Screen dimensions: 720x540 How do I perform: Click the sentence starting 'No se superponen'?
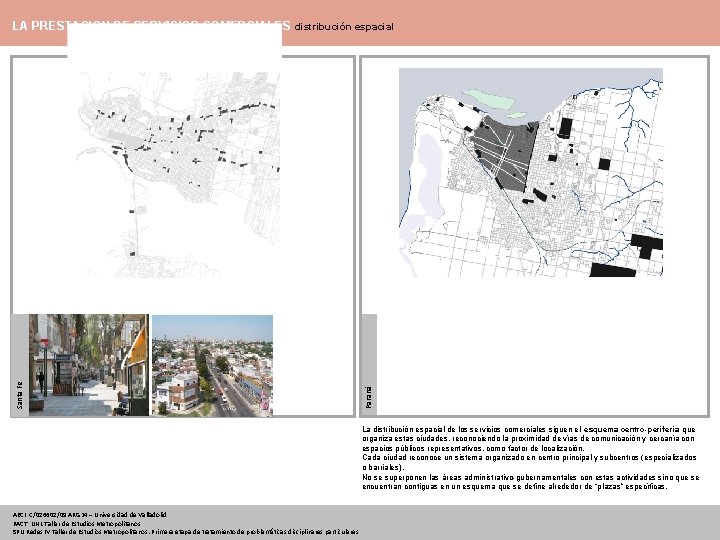point(531,482)
